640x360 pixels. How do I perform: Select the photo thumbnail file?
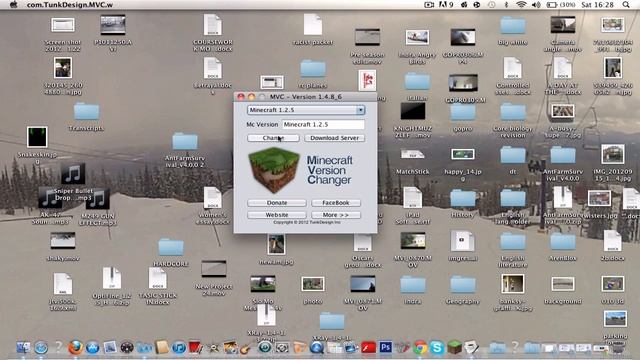point(313,290)
